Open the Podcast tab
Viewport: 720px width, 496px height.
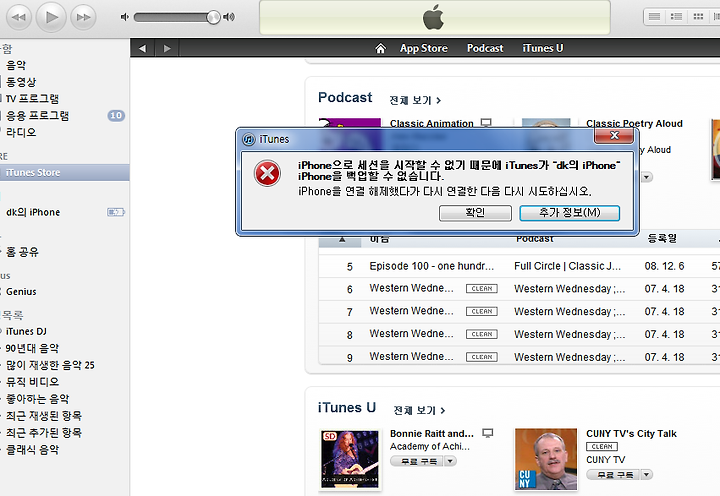coord(485,48)
